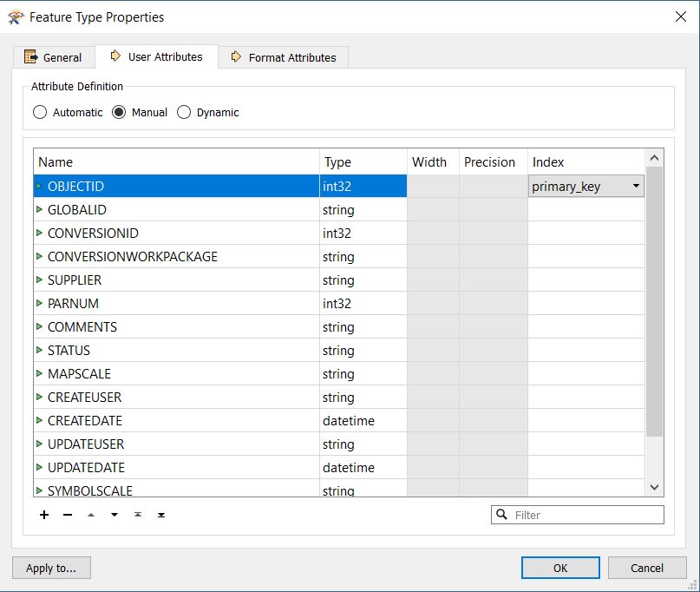Move the attribute to the bottom icon
The image size is (700, 592).
[161, 515]
